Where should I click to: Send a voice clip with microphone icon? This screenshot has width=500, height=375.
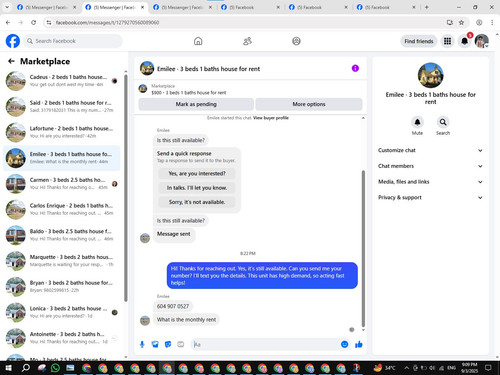(142, 344)
